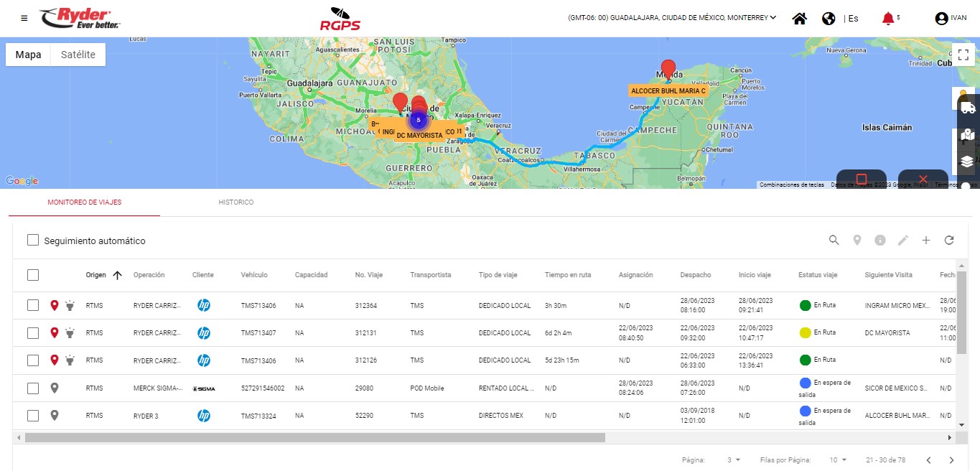Click the truck icon on map sidebar
Image resolution: width=980 pixels, height=471 pixels.
[967, 108]
